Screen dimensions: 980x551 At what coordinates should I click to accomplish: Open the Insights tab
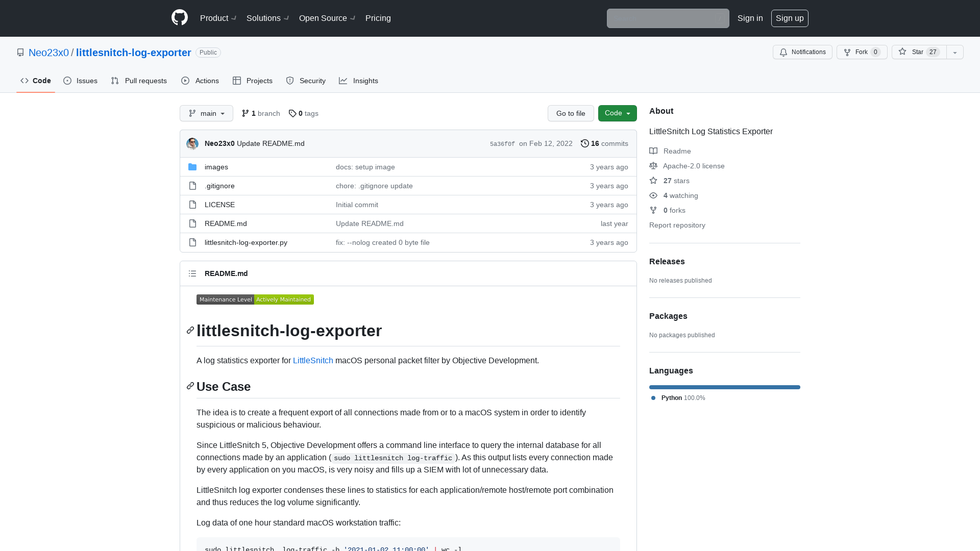(x=358, y=81)
